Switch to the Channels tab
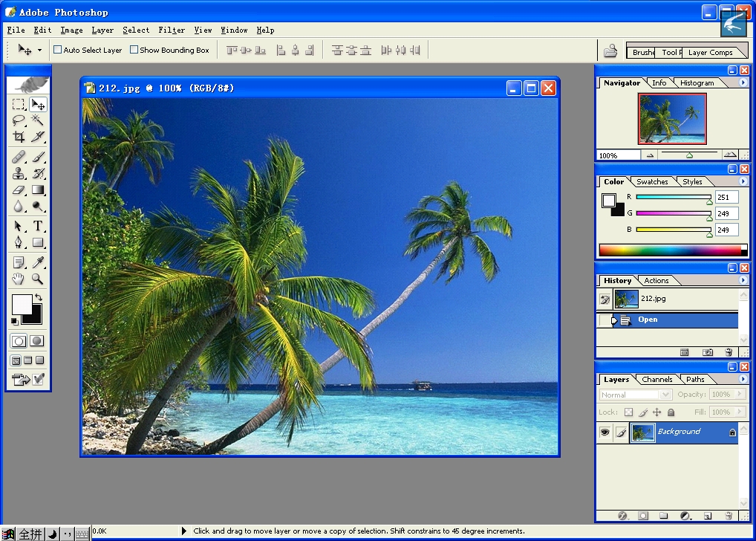 click(657, 380)
